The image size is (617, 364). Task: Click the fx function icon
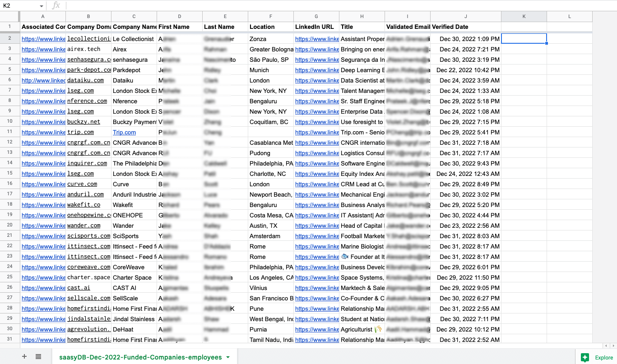(x=56, y=5)
